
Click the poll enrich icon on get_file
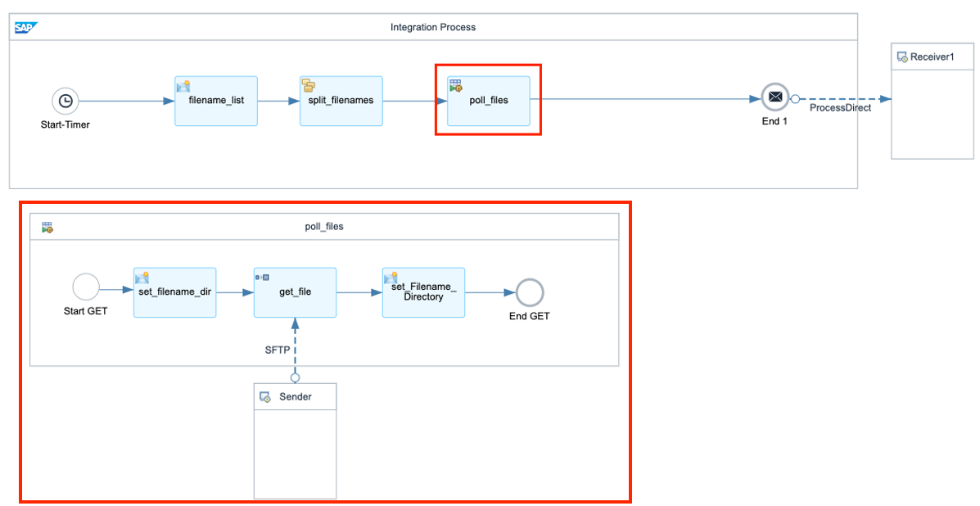click(x=262, y=277)
